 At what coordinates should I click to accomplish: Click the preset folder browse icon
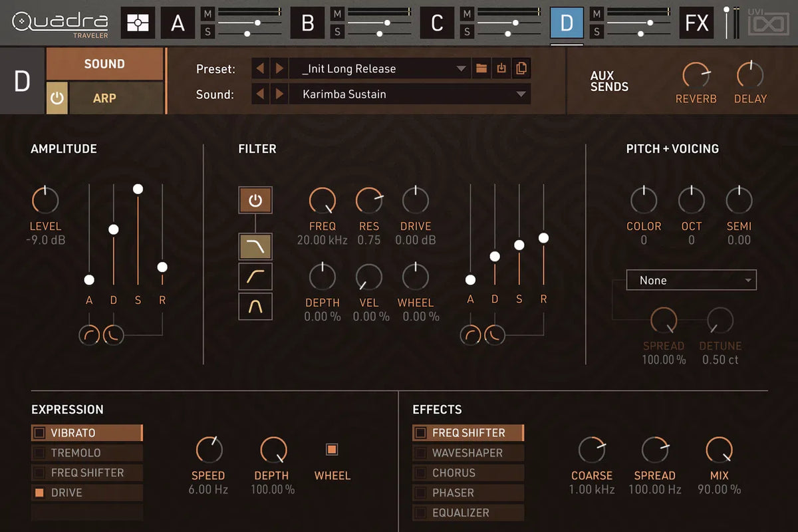point(481,68)
